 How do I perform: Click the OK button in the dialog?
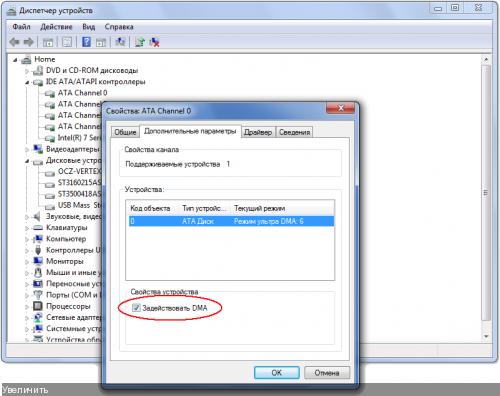pyautogui.click(x=276, y=373)
